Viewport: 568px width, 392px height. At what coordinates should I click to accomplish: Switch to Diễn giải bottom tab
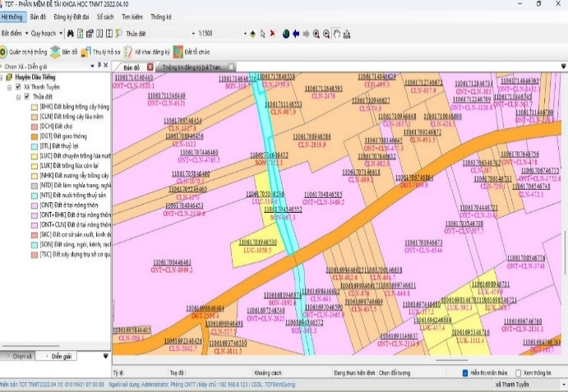click(62, 357)
